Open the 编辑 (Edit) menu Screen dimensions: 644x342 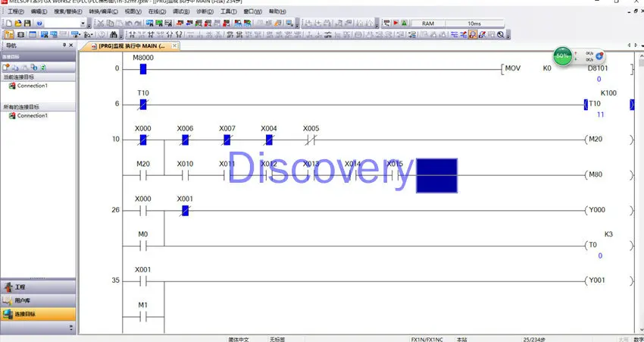[x=39, y=12]
